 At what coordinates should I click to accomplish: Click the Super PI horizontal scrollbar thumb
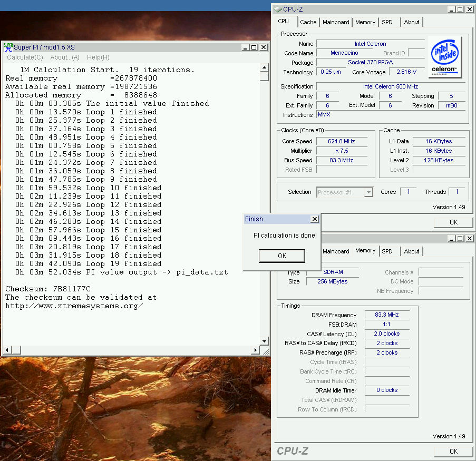pos(16,350)
